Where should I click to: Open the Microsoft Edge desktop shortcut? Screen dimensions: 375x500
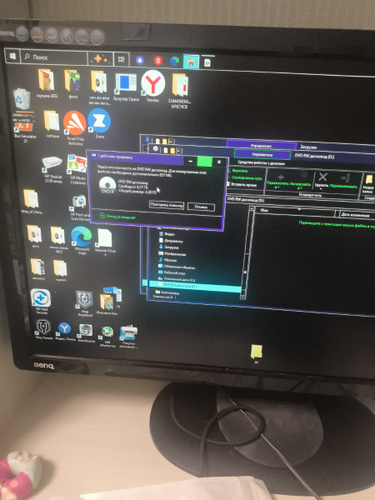[81, 237]
